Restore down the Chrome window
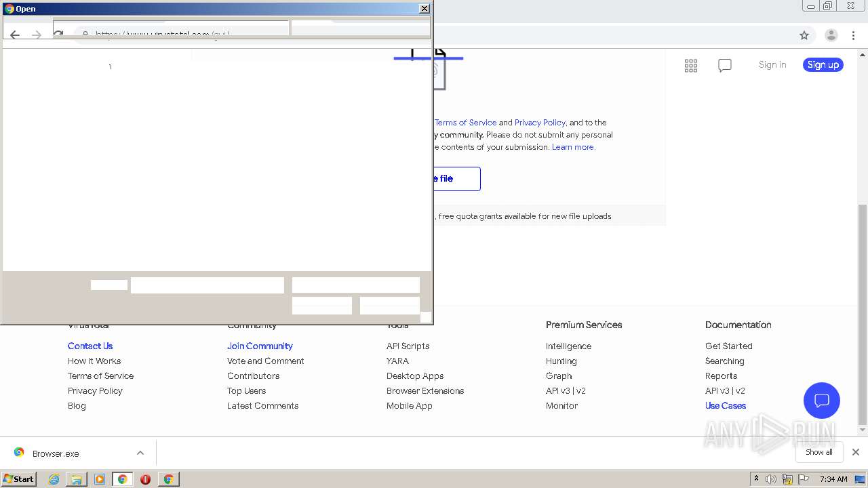This screenshot has height=488, width=868. pos(828,6)
